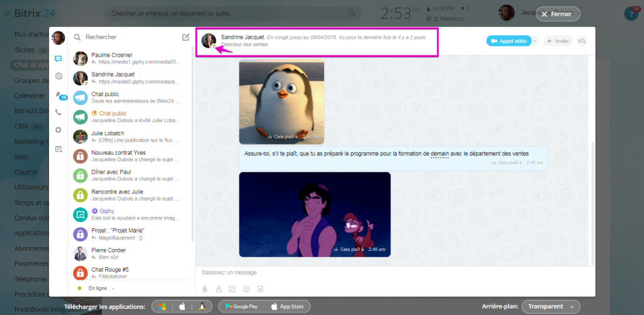This screenshot has width=644, height=315.
Task: Open the telephone dialer sidebar icon
Action: [x=58, y=112]
